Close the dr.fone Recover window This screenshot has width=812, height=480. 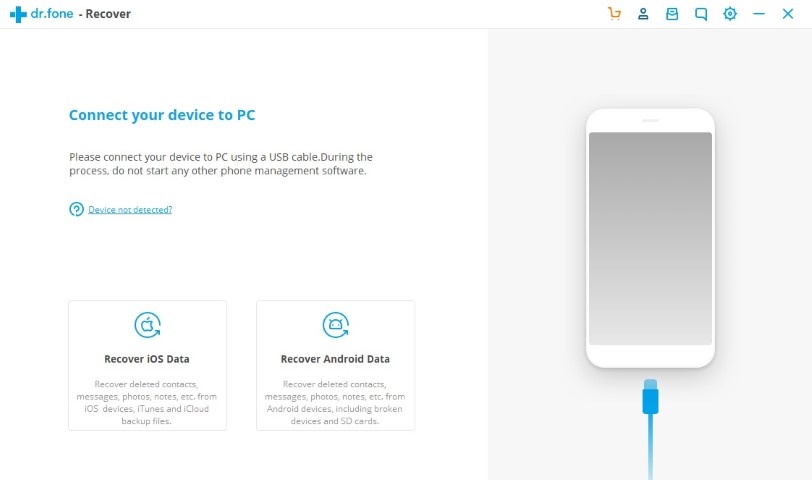pos(788,14)
